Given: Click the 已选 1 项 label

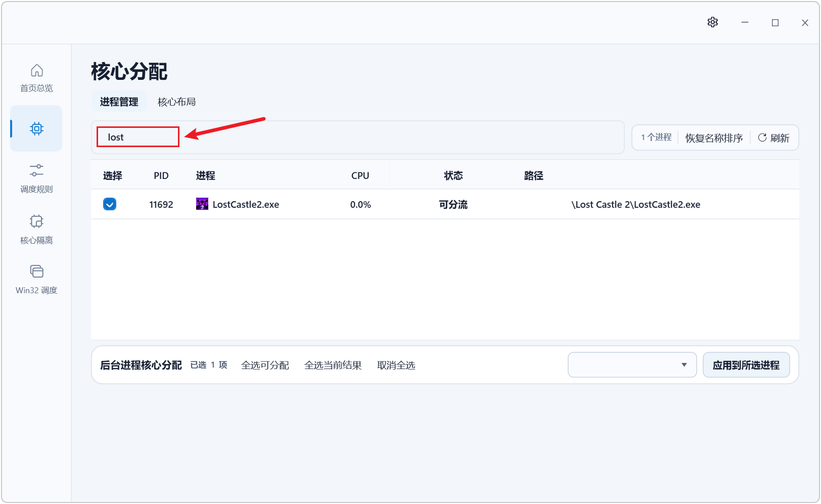Looking at the screenshot, I should coord(209,365).
